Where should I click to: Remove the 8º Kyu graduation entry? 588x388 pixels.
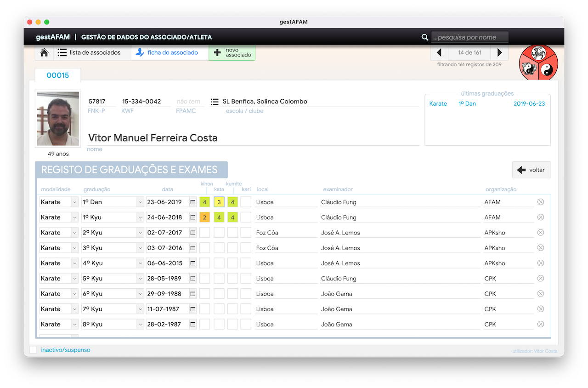coord(541,324)
